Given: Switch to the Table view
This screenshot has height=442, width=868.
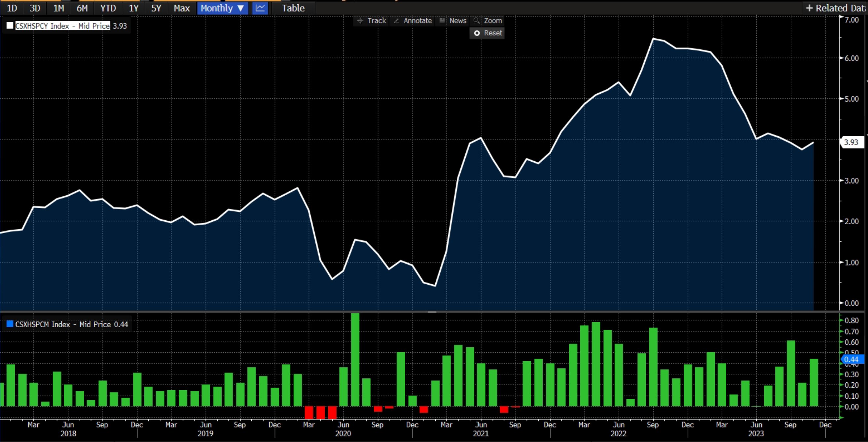Looking at the screenshot, I should pyautogui.click(x=293, y=8).
